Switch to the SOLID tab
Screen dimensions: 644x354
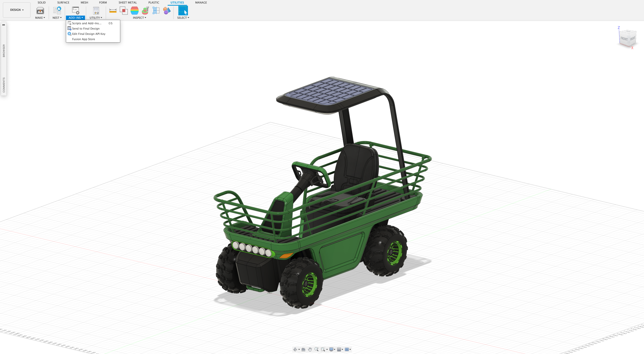pyautogui.click(x=42, y=3)
